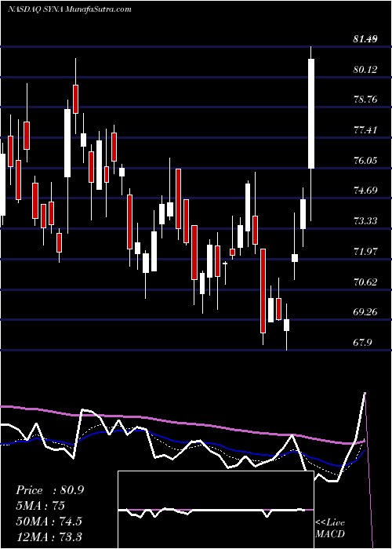Click the 81.49 top price label
Viewport: 392px width, 549px height.
point(365,39)
